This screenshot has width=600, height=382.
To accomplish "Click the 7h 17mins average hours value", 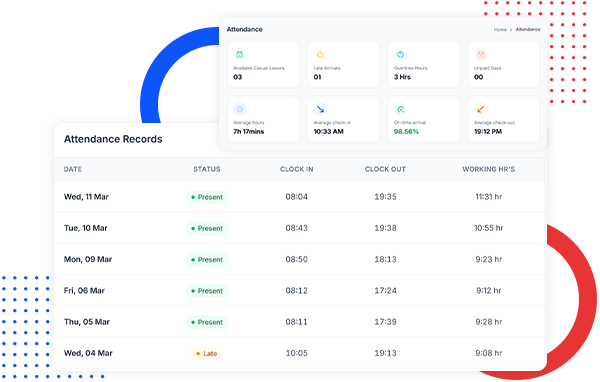I will coord(249,132).
